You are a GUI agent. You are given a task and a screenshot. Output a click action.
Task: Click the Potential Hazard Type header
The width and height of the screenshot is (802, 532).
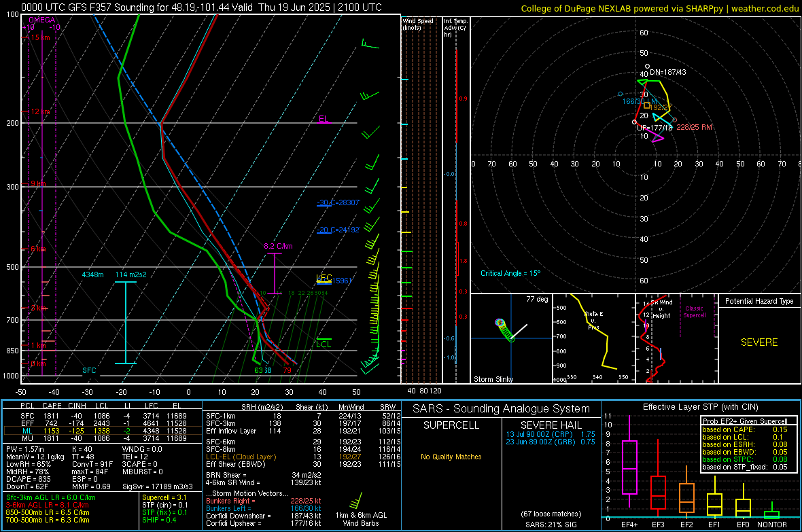coord(759,301)
